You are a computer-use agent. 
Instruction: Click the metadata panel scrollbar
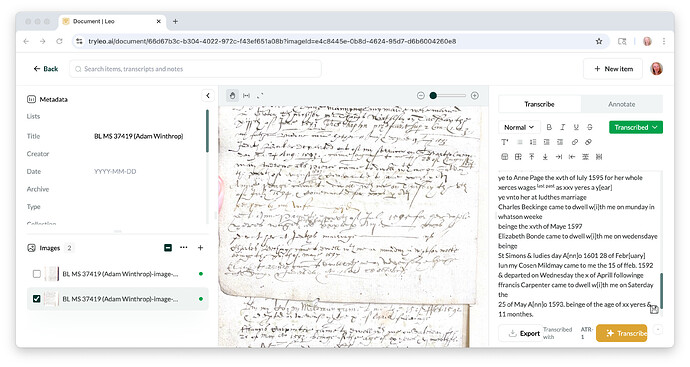tap(207, 131)
